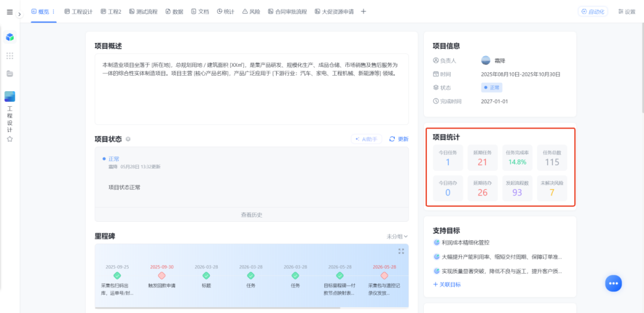Open the 未解决风险 7 card
This screenshot has width=644, height=313.
(x=552, y=188)
